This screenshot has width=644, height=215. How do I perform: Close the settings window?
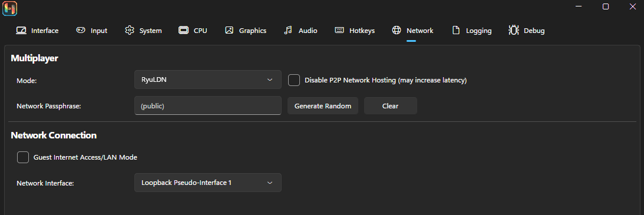click(632, 6)
